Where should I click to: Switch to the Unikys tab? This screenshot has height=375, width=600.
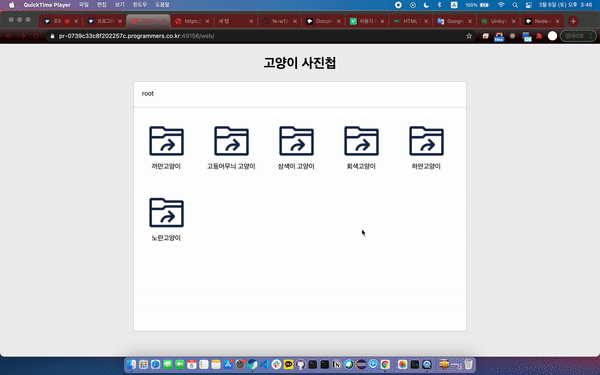coord(498,21)
